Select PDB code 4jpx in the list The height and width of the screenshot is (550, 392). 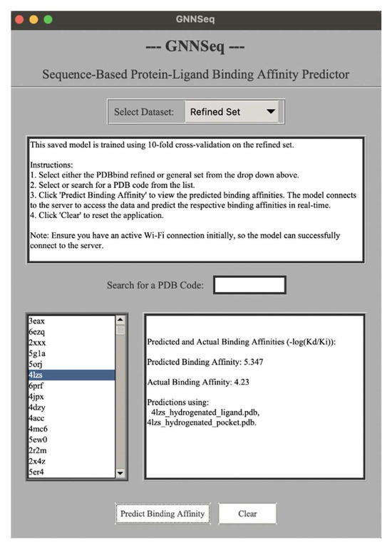tap(71, 396)
